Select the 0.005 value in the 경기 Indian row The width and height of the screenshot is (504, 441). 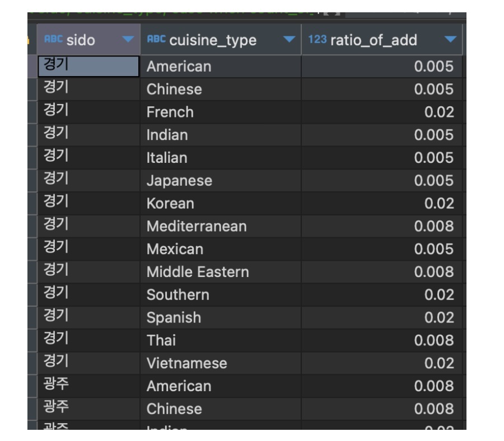coord(382,135)
